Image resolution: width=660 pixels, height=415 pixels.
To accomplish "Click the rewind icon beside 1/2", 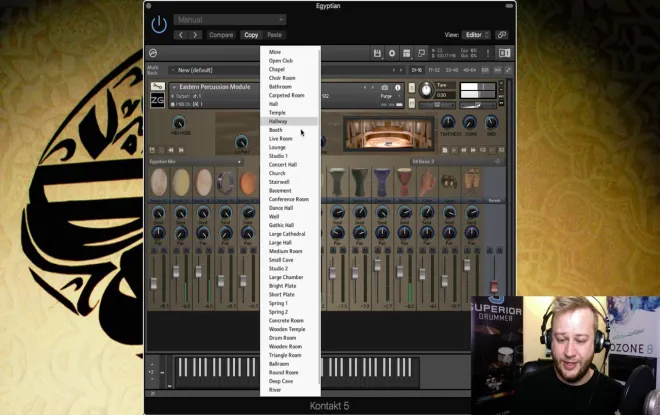I will tap(463, 150).
